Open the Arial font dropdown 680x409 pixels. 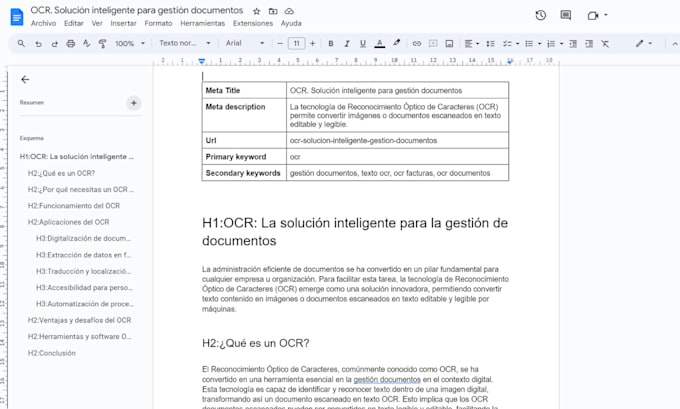(245, 43)
